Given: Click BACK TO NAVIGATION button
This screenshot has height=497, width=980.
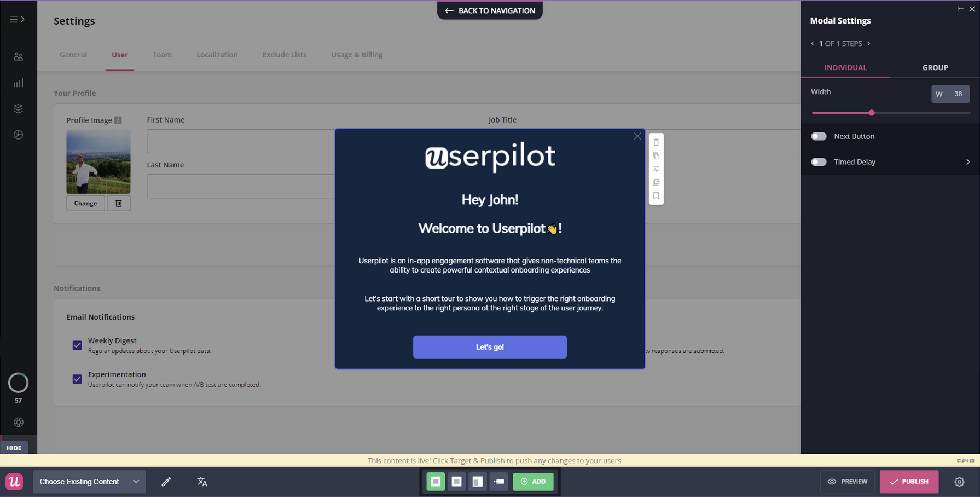Looking at the screenshot, I should tap(490, 10).
